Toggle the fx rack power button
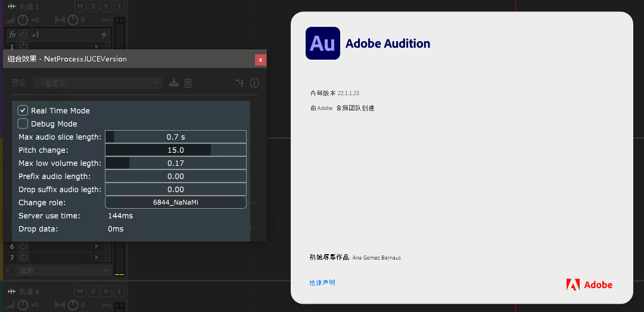The width and height of the screenshot is (644, 312). point(23,35)
